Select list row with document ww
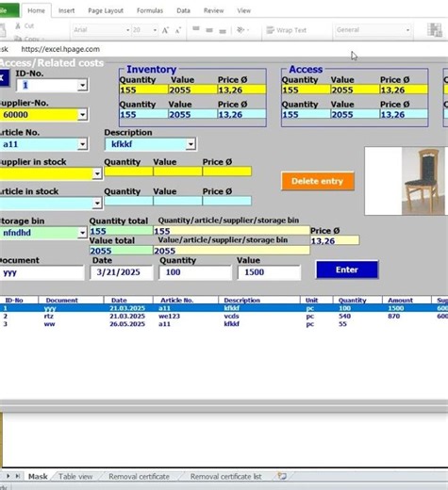This screenshot has width=448, height=490. [x=224, y=324]
